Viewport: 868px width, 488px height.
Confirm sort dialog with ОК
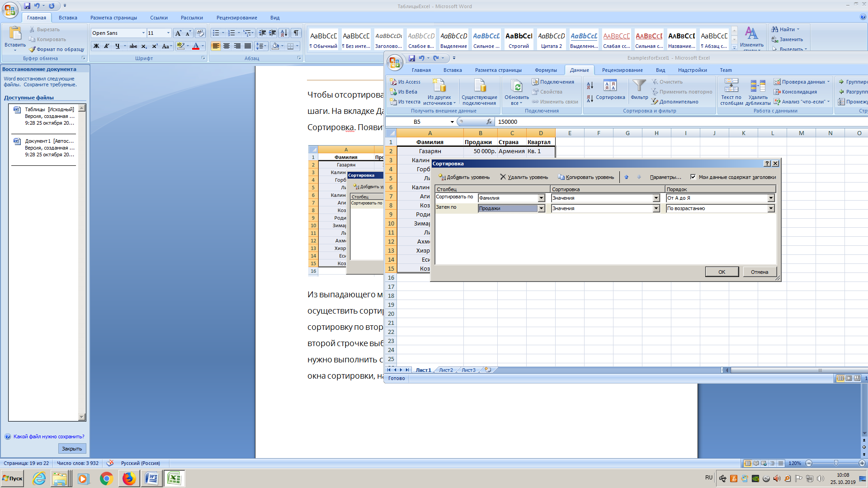click(722, 272)
